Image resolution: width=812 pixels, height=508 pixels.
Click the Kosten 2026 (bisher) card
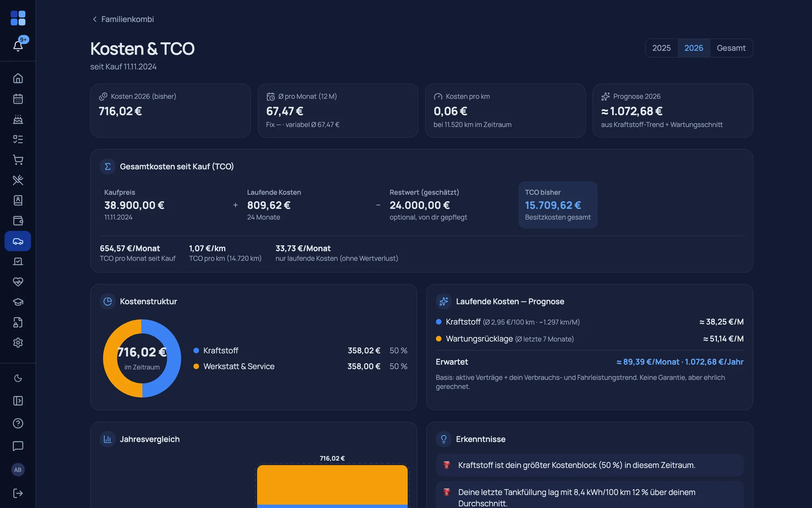(171, 111)
